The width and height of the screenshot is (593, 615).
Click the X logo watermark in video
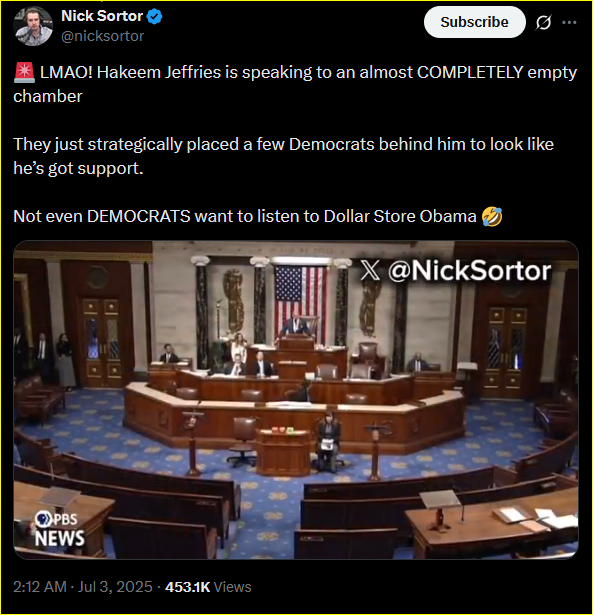click(x=370, y=270)
